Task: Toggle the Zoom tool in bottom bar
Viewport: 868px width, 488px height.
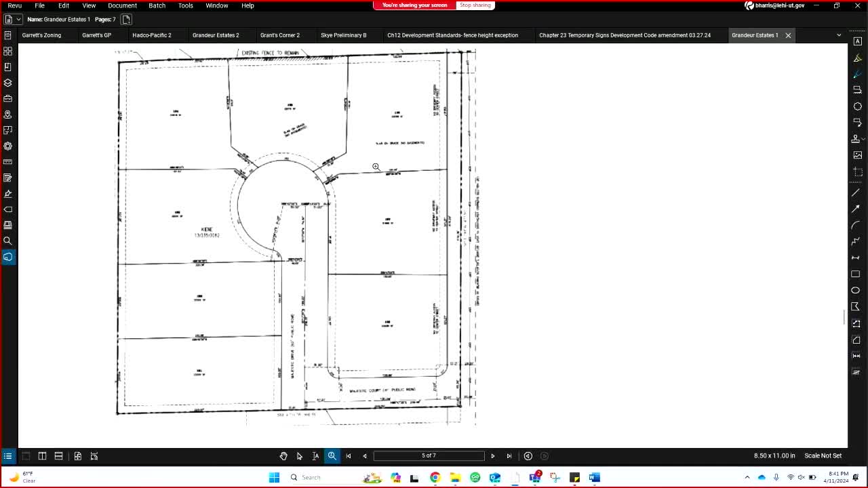Action: click(332, 456)
